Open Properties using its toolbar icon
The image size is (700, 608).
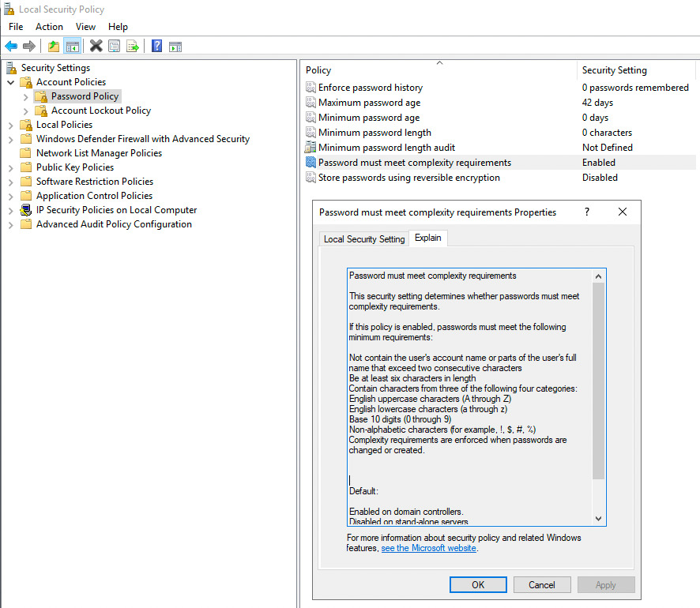click(114, 46)
